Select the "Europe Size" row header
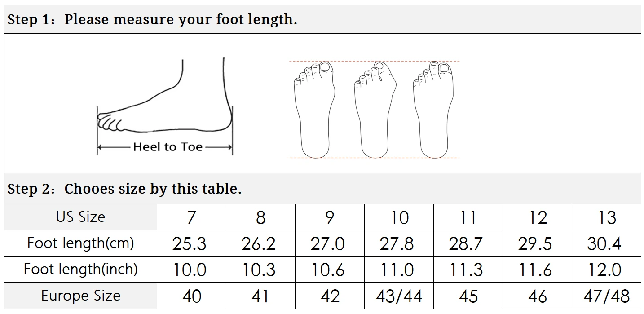Image resolution: width=644 pixels, height=314 pixels. [81, 296]
